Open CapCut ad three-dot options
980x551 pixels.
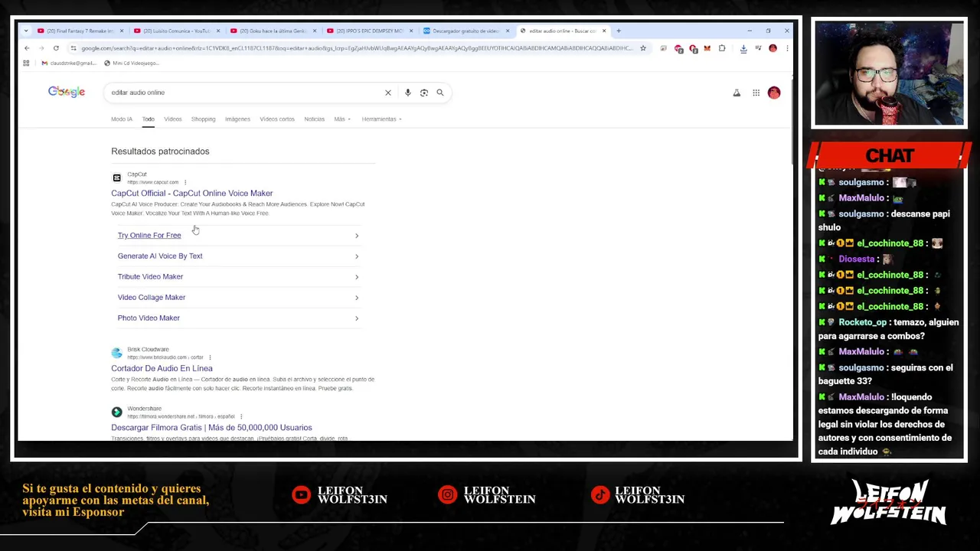coord(185,182)
